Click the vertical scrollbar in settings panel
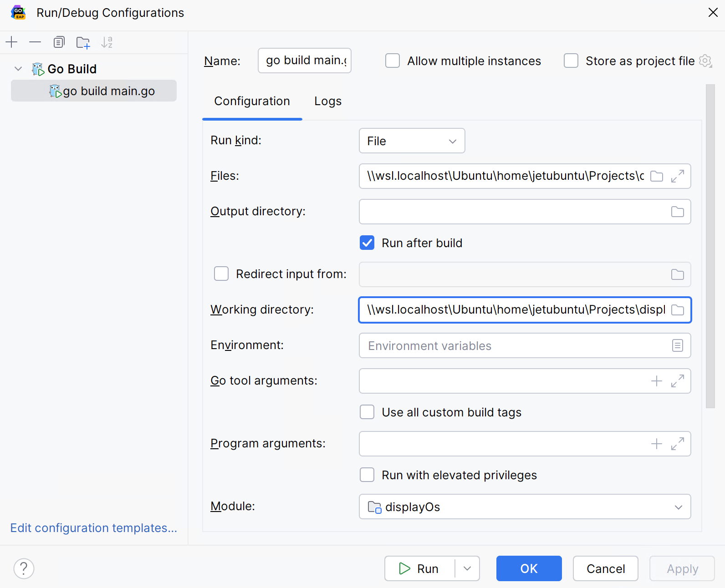 coord(710,246)
